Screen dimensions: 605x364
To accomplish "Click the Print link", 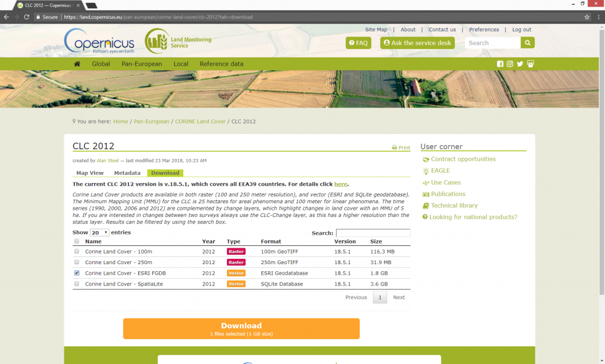I will [401, 148].
